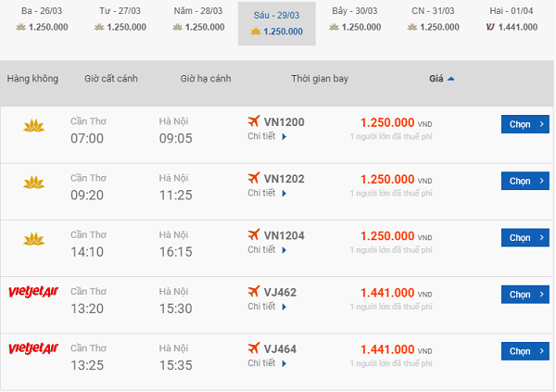This screenshot has height=392, width=556.
Task: Expand Chi tiết details for flight VJ464
Action: click(267, 363)
